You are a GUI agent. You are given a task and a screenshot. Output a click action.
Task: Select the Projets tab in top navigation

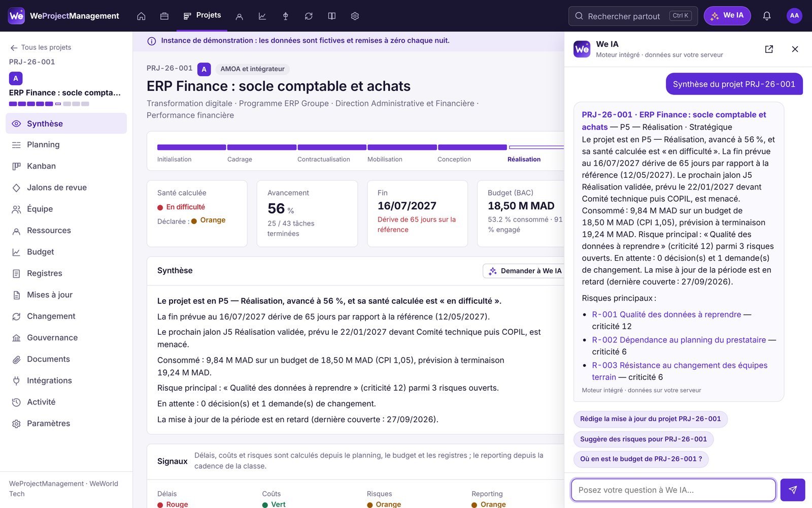click(202, 16)
